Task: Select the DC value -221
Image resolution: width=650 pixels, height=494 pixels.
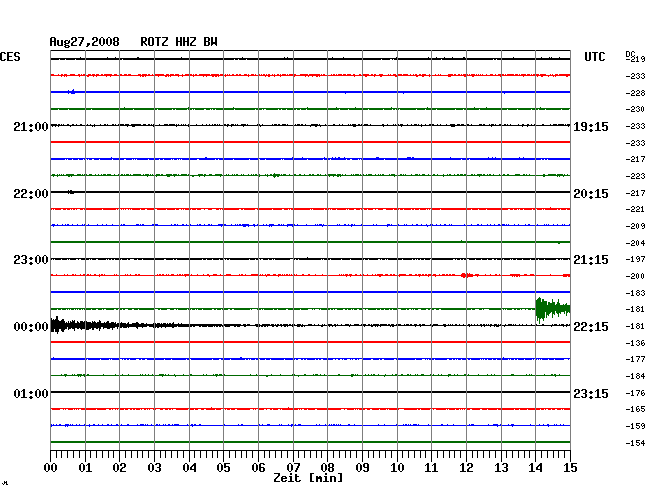Action: click(635, 209)
